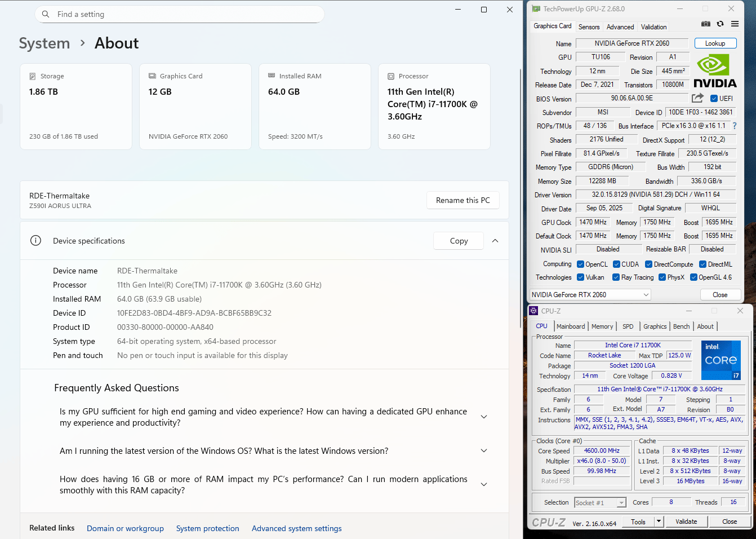Click the Storage card icon
Viewport: 756px width, 539px height.
(x=33, y=76)
